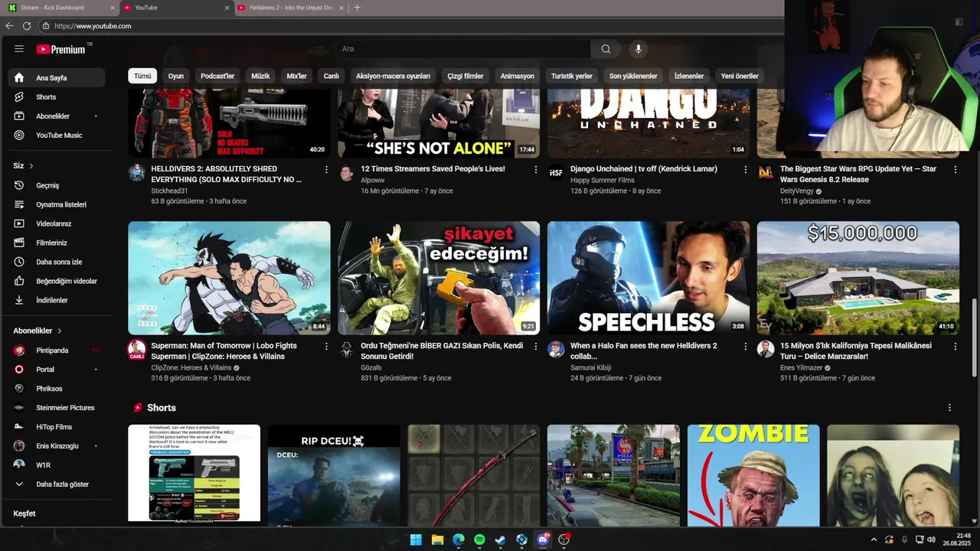Screen dimensions: 980x551
Task: Open the DeityVengy channel link
Action: pos(797,191)
